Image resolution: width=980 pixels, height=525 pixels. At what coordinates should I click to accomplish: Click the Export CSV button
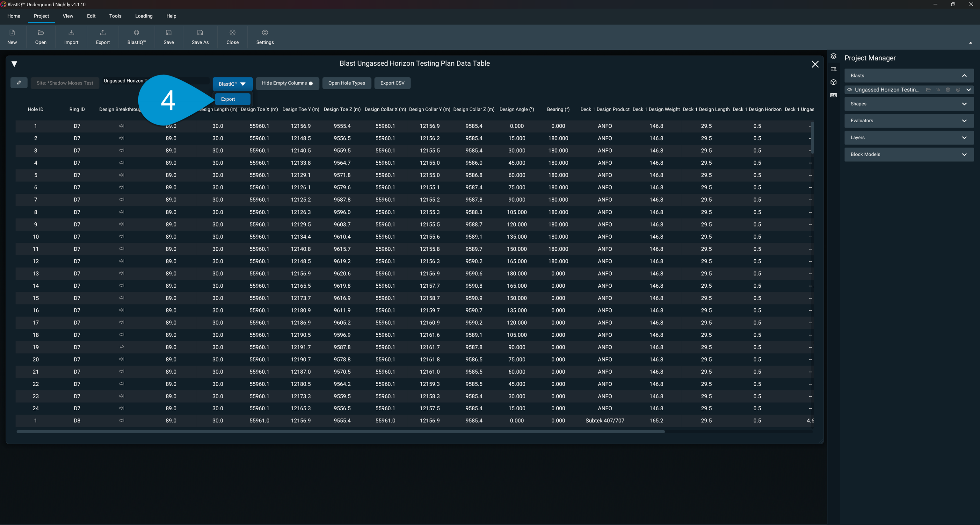coord(392,83)
